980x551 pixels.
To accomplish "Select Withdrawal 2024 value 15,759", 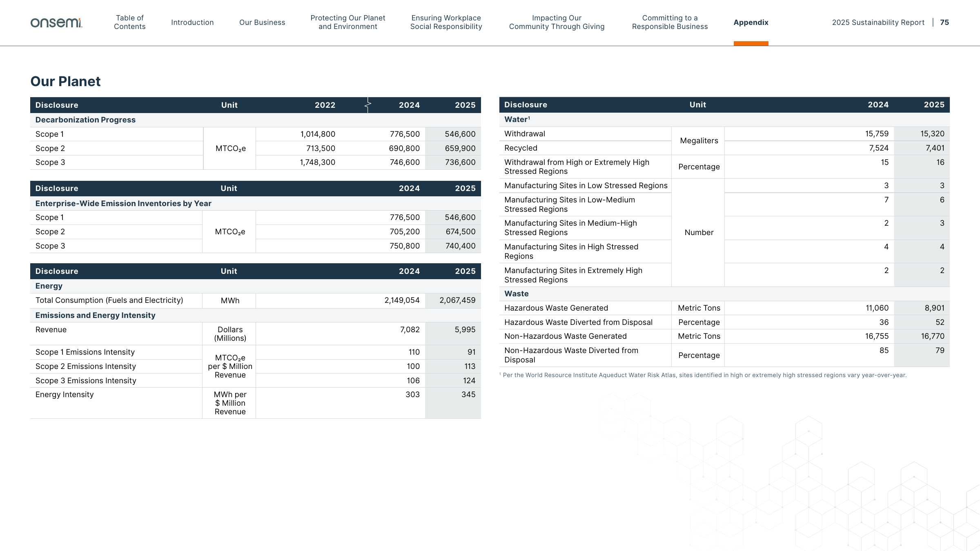I will 877,134.
